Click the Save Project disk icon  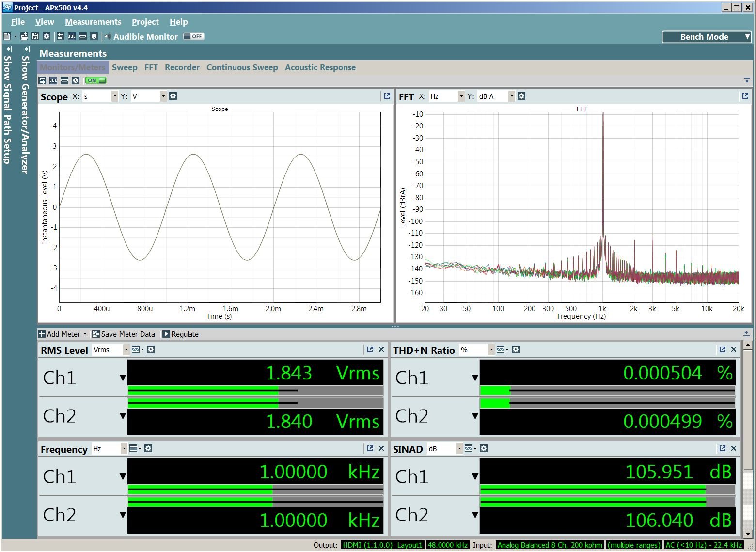tap(35, 36)
